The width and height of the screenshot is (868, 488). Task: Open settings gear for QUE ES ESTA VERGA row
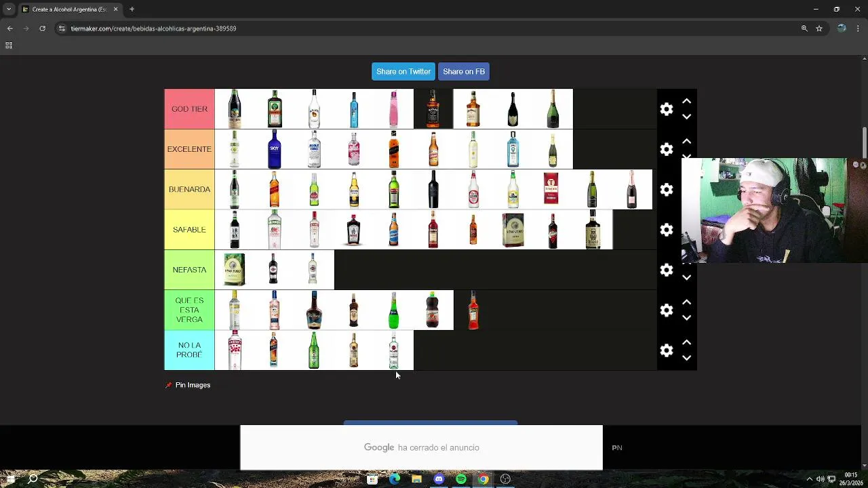(667, 310)
